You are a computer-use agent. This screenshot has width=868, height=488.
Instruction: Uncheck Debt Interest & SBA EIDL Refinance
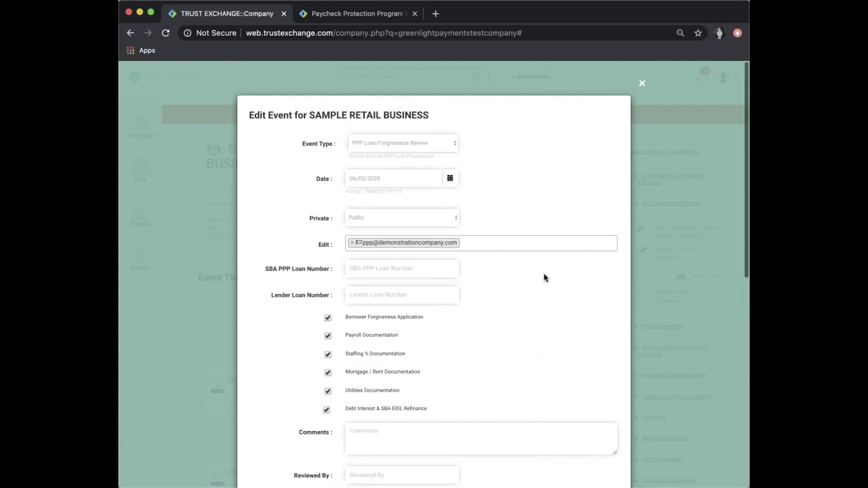click(326, 409)
